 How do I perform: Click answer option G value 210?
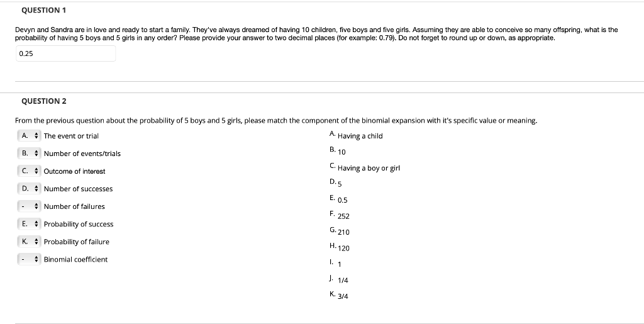(343, 232)
